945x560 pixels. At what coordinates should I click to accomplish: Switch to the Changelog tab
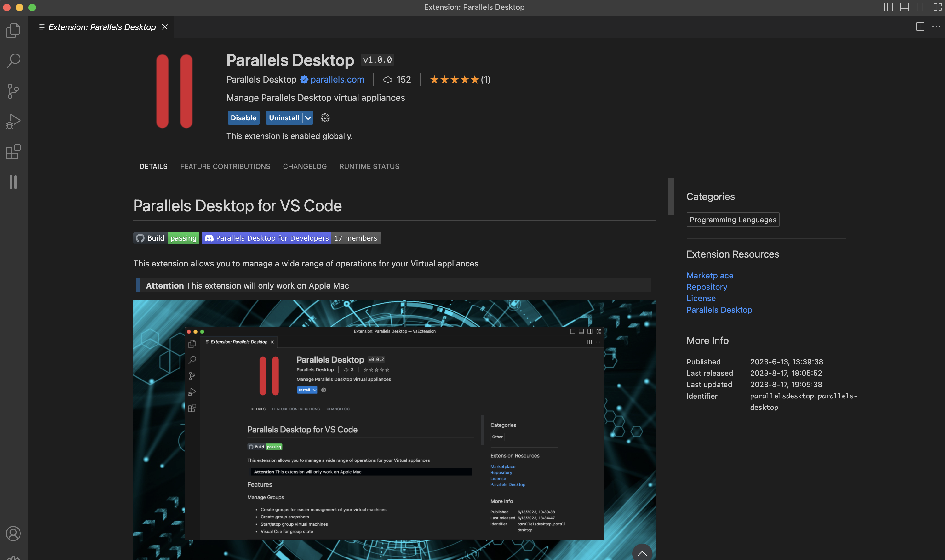point(305,166)
